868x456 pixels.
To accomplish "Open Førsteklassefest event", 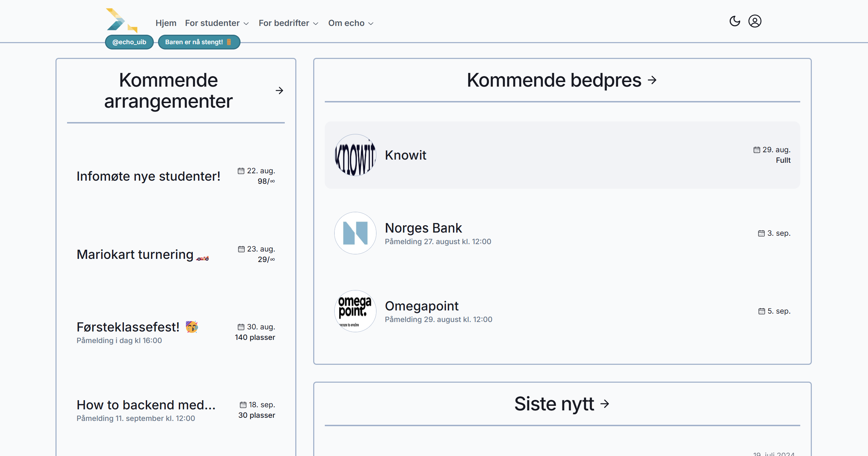I will (176, 332).
